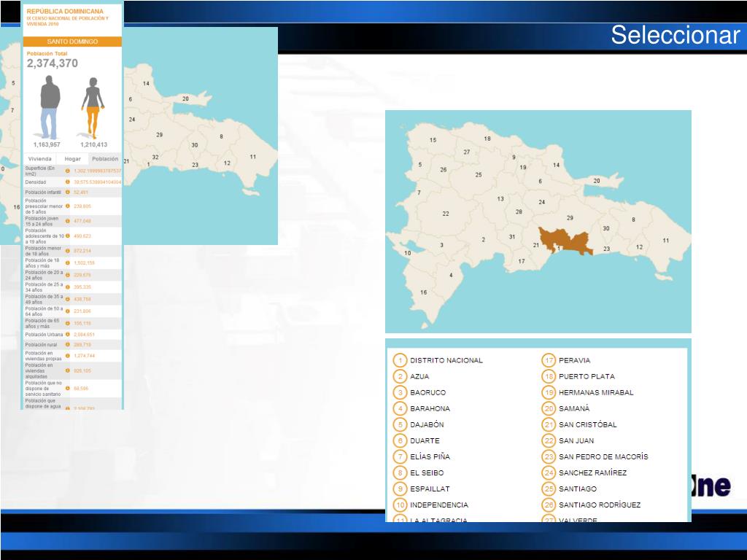Viewport: 747px width, 560px height.
Task: Select province 30 on the small background map
Action: [194, 145]
